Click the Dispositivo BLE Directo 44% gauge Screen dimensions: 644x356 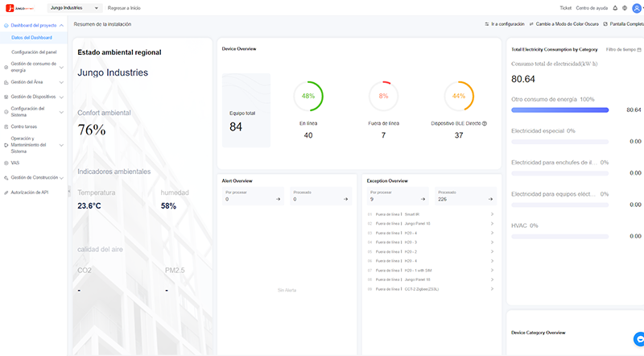(459, 96)
